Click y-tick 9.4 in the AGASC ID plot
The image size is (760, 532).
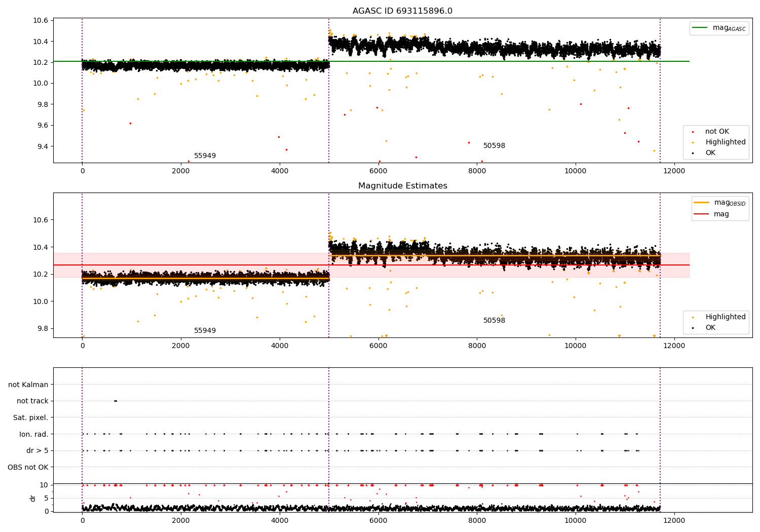click(42, 146)
